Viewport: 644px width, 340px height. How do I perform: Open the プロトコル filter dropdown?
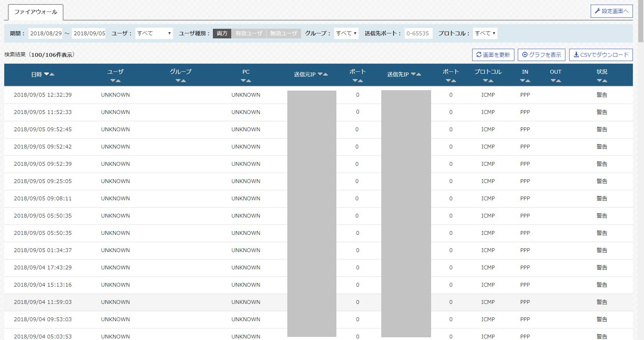tap(485, 33)
